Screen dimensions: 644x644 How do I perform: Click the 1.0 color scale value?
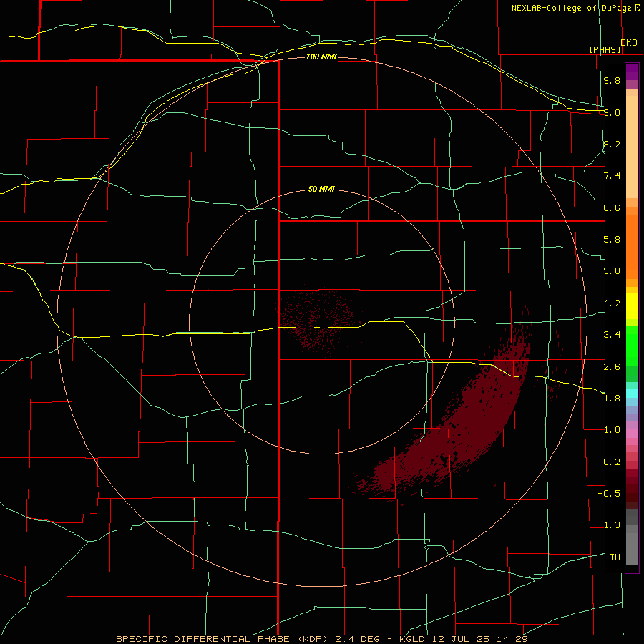tap(612, 430)
